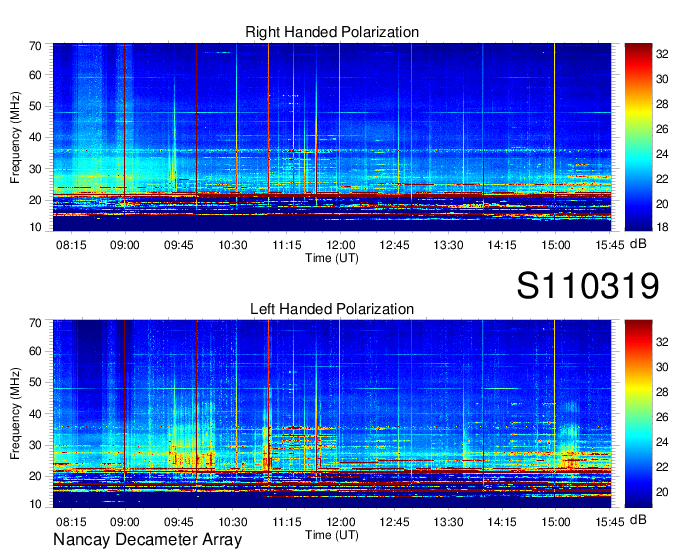Click the "40" frequency tick of Left Handed plot

(35, 414)
